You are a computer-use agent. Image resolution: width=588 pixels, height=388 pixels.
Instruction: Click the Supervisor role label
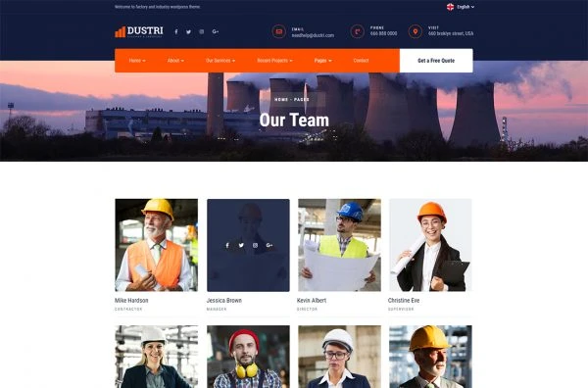click(401, 310)
